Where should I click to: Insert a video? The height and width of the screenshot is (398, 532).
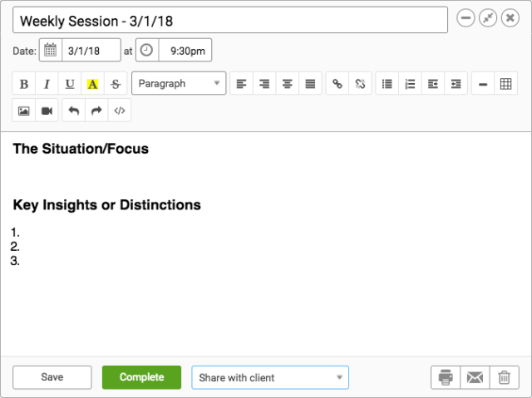click(47, 111)
